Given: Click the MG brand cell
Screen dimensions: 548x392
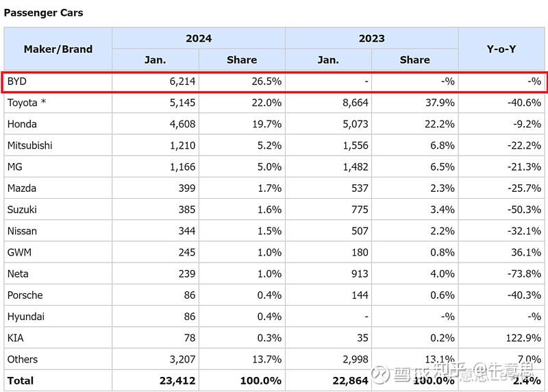Looking at the screenshot, I should coord(58,167).
